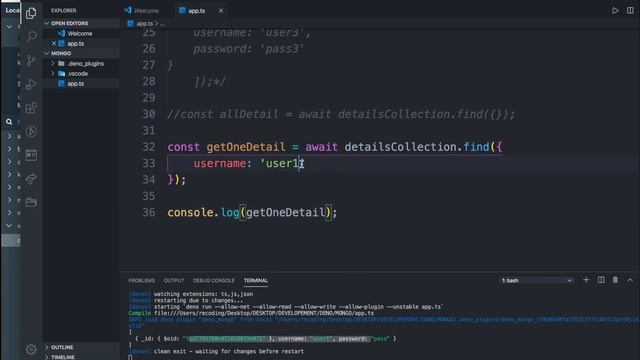The height and width of the screenshot is (360, 640).
Task: Open the Search view in activity bar
Action: tap(31, 36)
